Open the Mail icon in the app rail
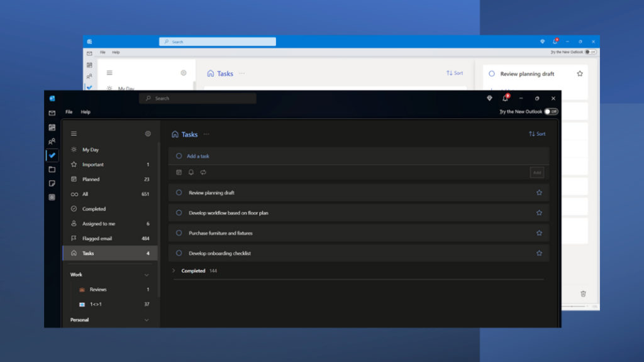Viewport: 644px width, 362px height. [52, 114]
